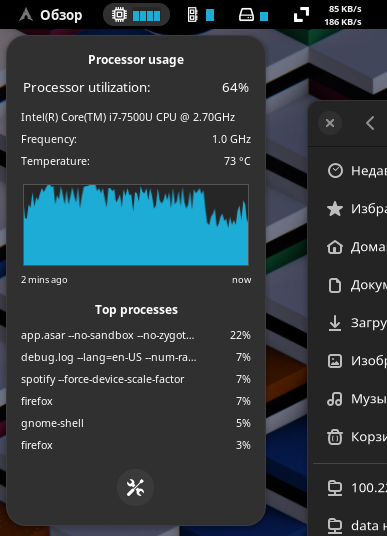The width and height of the screenshot is (387, 536).
Task: Go back with the files chevron button
Action: (x=371, y=123)
